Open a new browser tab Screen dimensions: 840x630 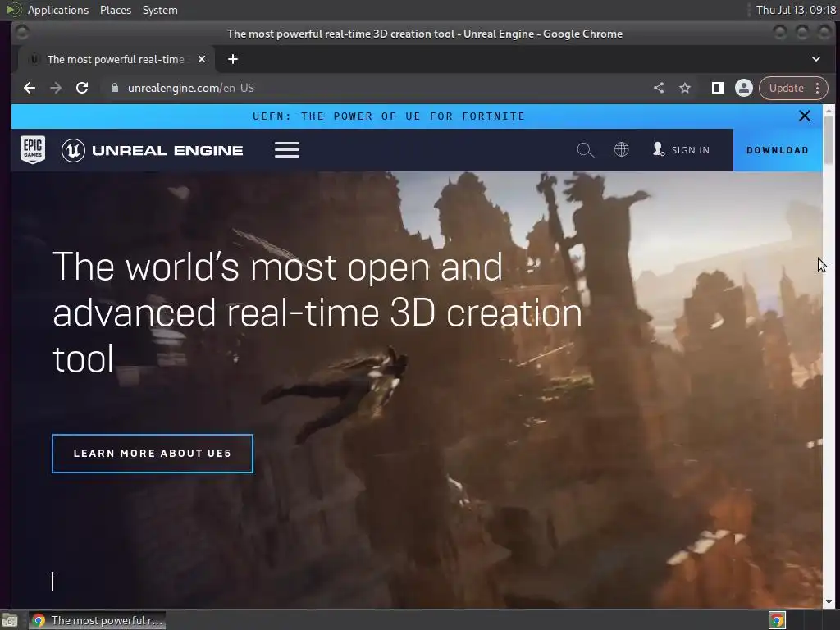232,59
